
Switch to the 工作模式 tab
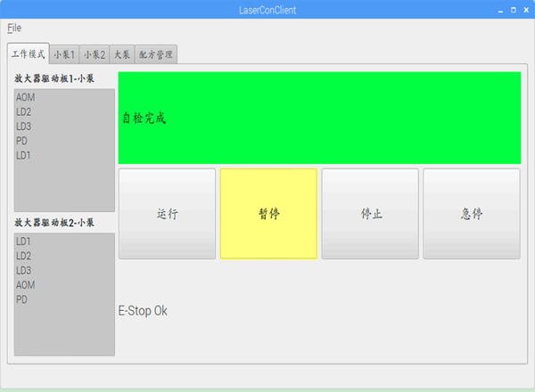tap(29, 53)
